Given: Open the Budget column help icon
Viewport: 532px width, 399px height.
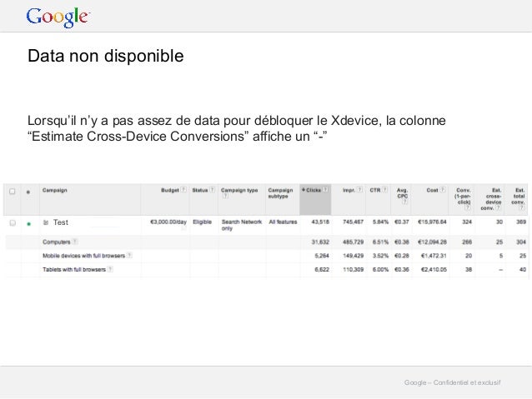Looking at the screenshot, I should 183,190.
